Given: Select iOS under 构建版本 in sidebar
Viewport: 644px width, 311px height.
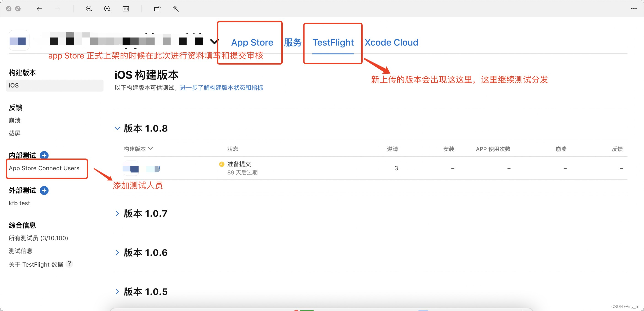Looking at the screenshot, I should pos(54,85).
